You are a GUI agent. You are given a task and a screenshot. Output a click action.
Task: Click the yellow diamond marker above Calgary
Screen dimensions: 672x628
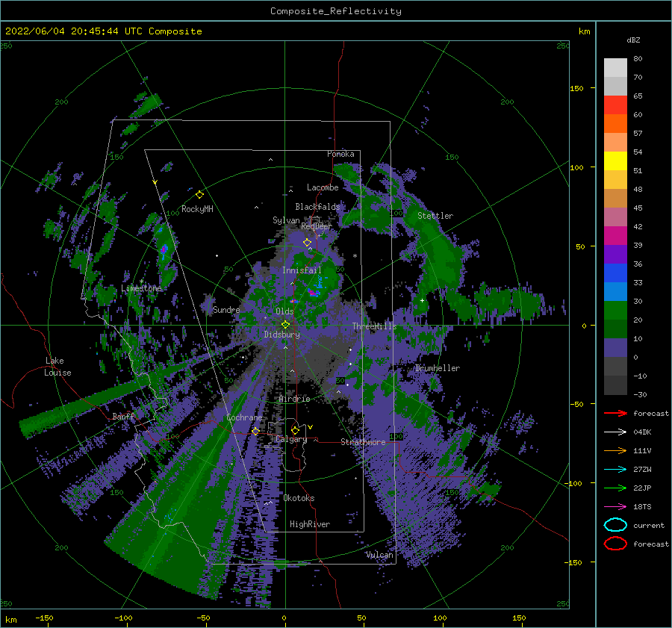click(295, 430)
